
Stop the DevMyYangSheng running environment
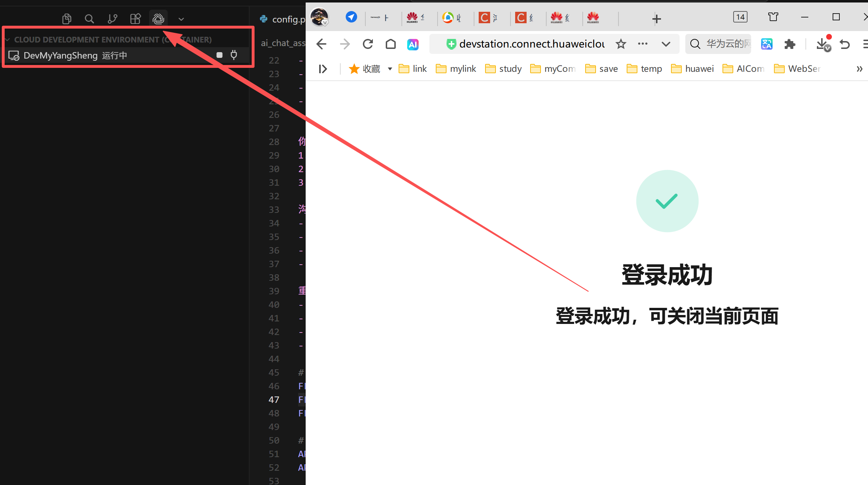(220, 55)
